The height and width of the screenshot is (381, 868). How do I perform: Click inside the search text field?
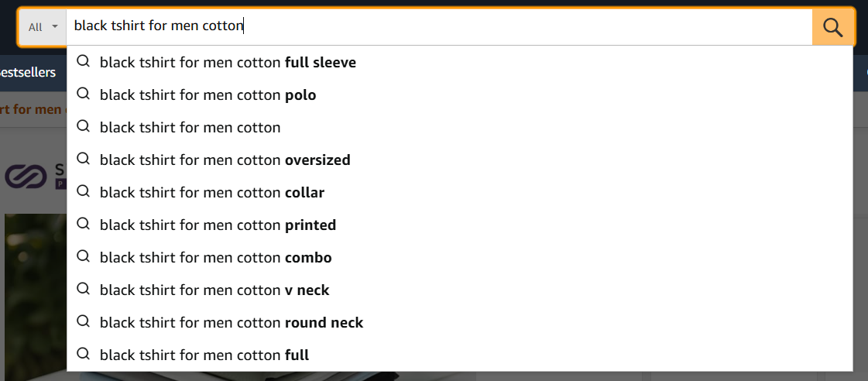click(x=439, y=26)
